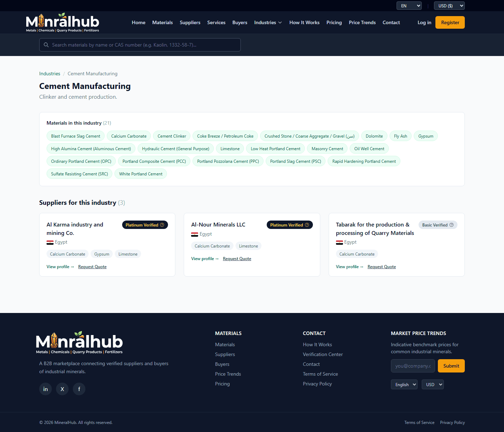Screen dimensions: 504x432
Task: Open the Price Trends nav item
Action: pos(362,22)
